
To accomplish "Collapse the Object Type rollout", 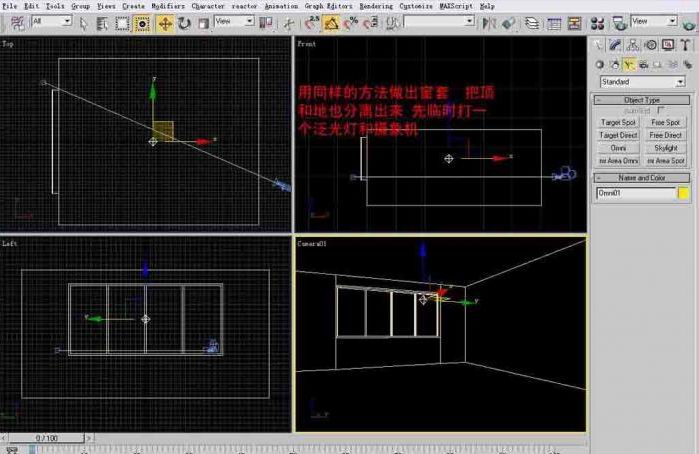I will pyautogui.click(x=641, y=100).
